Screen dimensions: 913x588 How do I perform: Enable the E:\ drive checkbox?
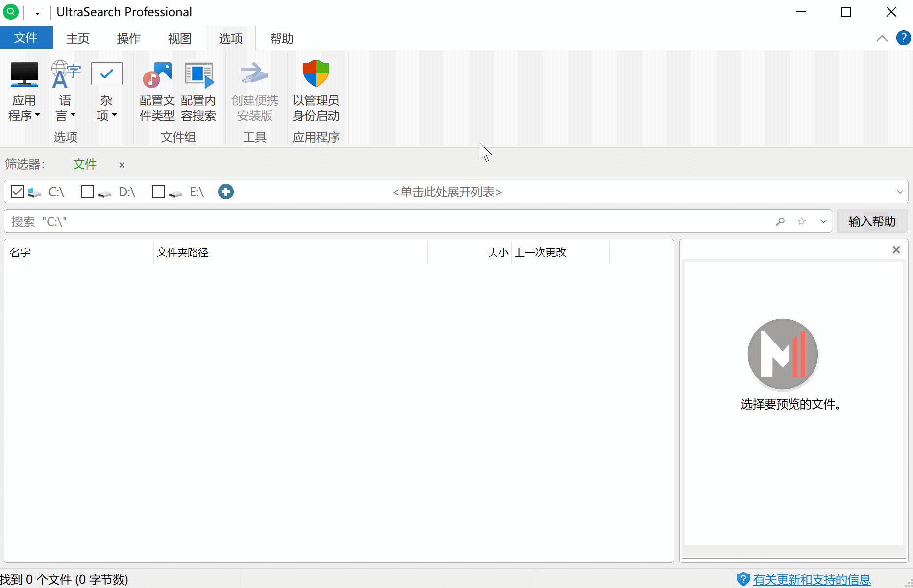157,192
